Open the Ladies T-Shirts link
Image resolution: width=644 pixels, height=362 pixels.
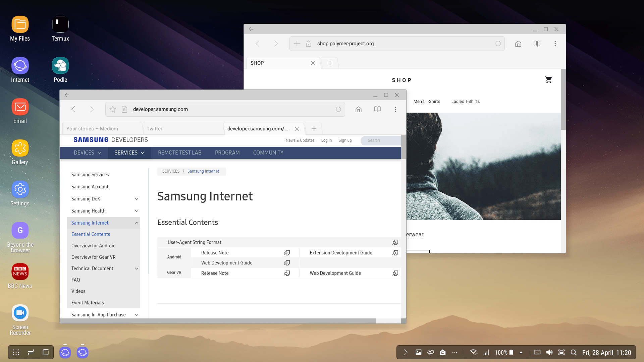[465, 102]
